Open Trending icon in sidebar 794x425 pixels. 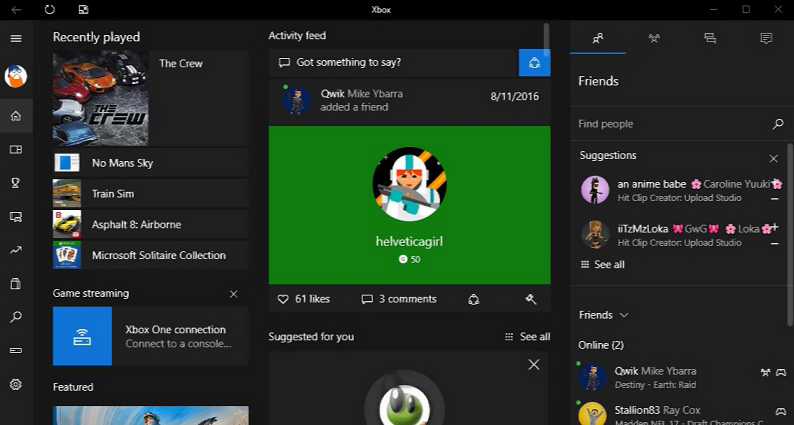pyautogui.click(x=16, y=250)
